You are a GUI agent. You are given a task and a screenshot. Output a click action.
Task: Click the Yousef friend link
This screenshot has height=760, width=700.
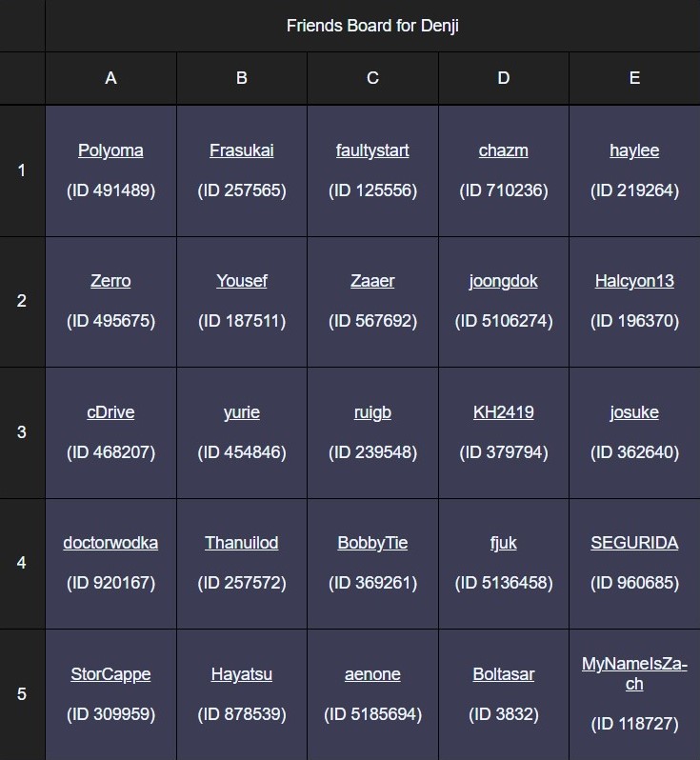click(x=241, y=281)
